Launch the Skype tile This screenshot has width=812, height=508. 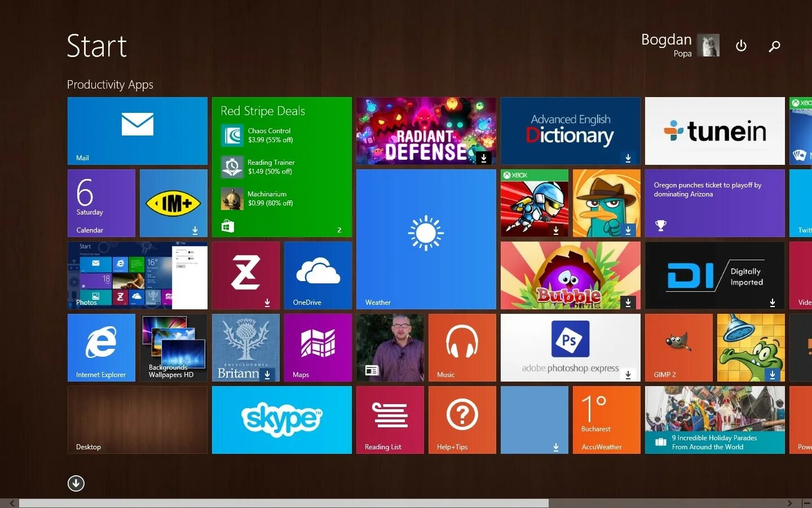[282, 420]
